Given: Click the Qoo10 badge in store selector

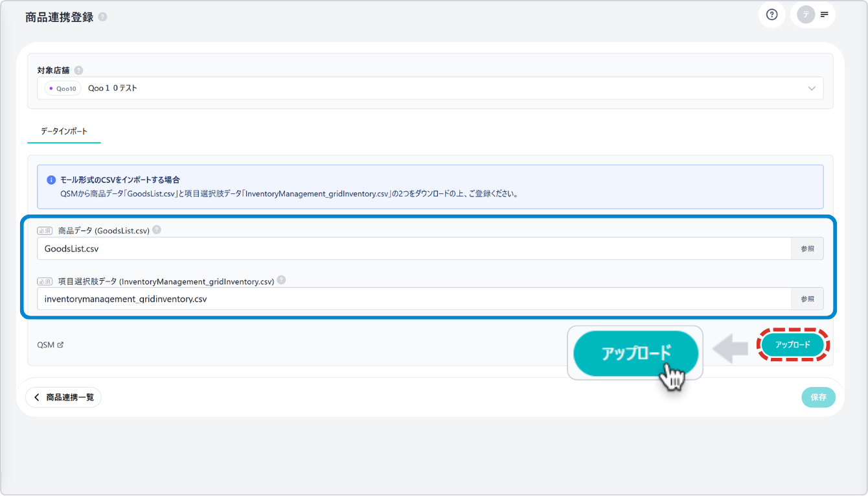Looking at the screenshot, I should 63,89.
